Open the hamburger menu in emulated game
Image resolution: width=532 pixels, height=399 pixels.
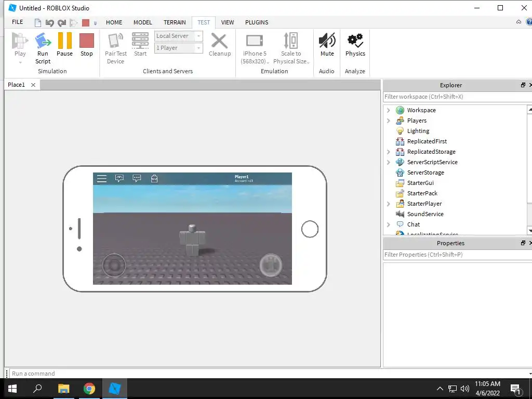point(102,179)
